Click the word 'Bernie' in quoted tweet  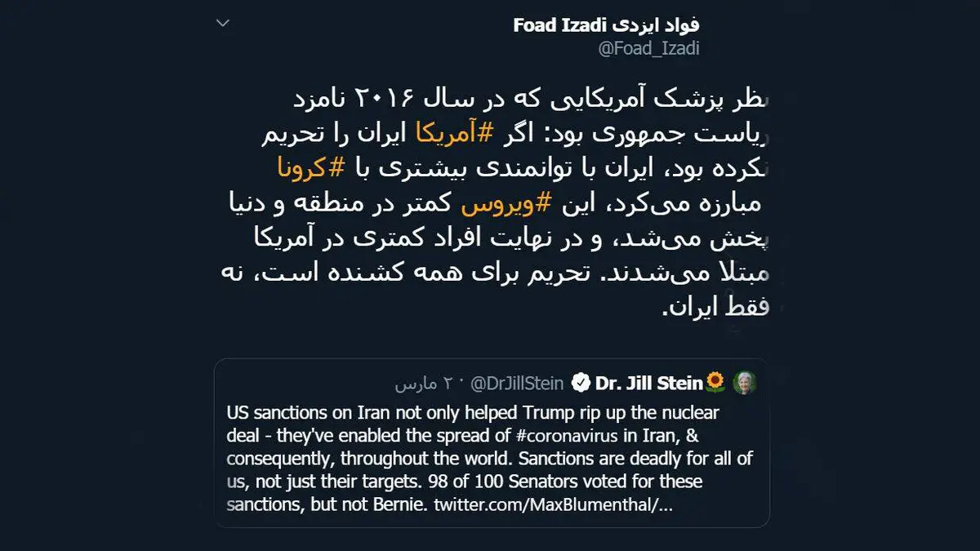pos(403,504)
